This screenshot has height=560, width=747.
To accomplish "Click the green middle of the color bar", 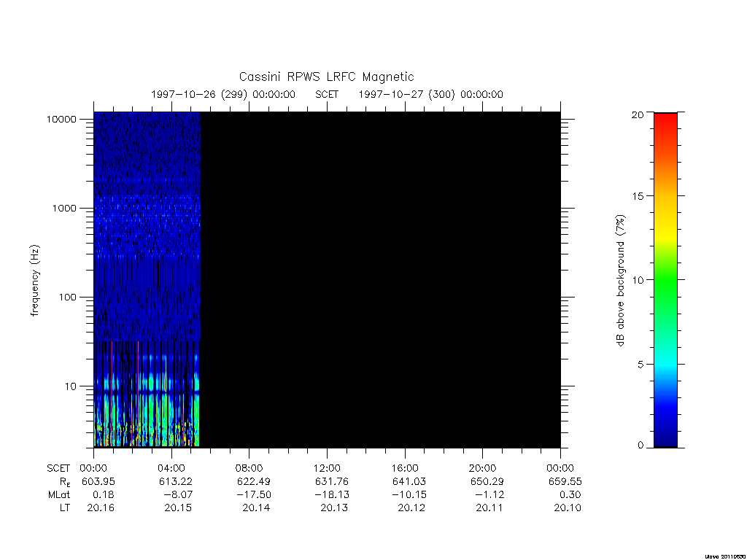I will pos(665,281).
